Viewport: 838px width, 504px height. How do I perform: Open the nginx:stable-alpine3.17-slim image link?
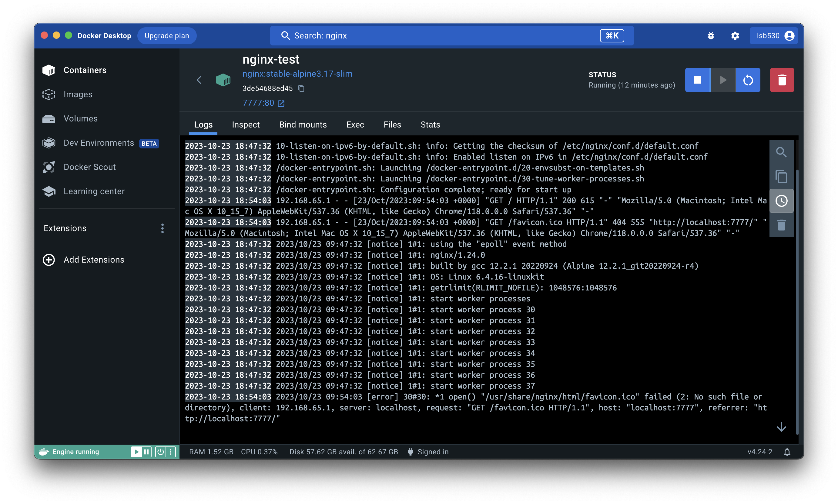coord(297,74)
